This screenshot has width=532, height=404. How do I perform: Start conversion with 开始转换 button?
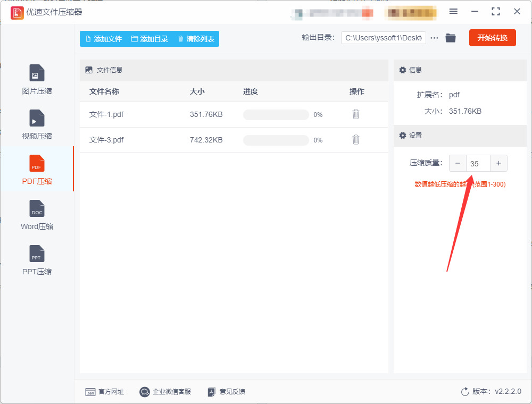(492, 38)
